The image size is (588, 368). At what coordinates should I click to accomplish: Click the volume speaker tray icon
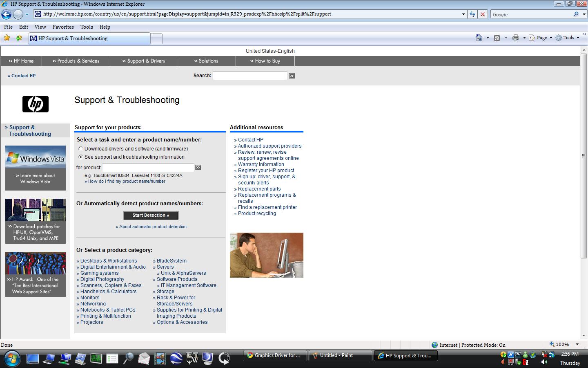point(544,362)
